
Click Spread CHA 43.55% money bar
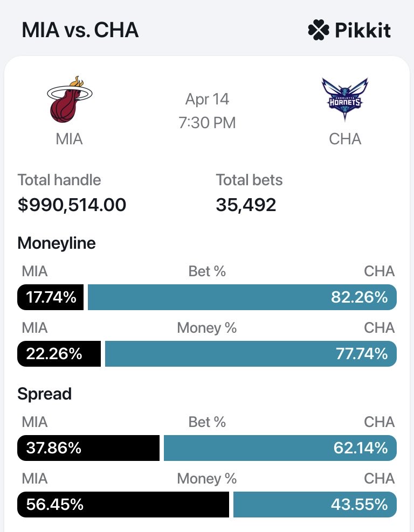(x=315, y=505)
